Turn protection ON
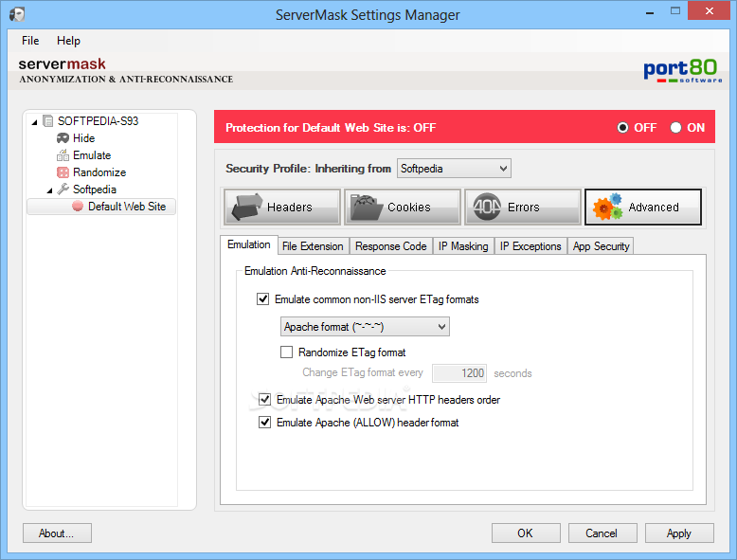 675,127
